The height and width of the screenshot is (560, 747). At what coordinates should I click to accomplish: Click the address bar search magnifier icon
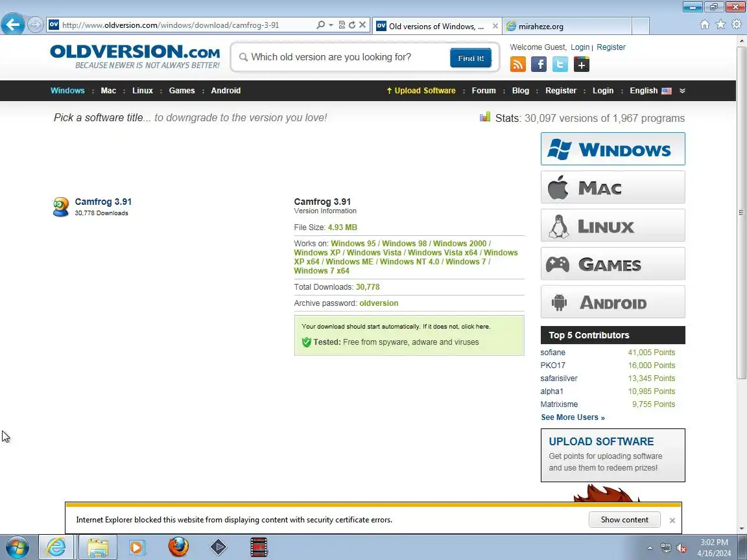coord(320,25)
